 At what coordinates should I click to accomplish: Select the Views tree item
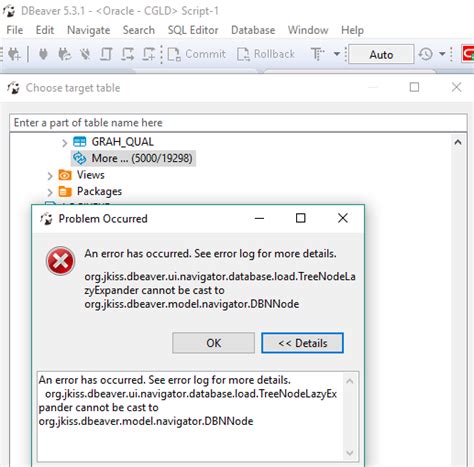91,175
